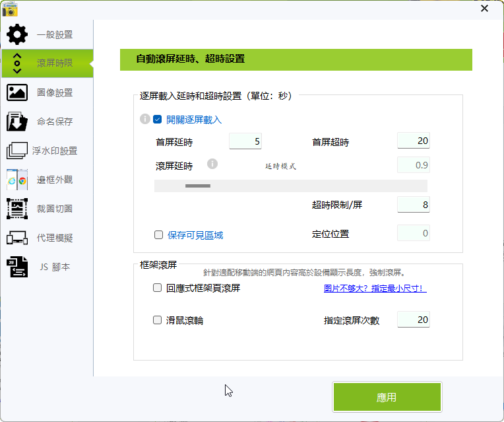
Task: Open the 一般設置 tab
Action: pos(47,34)
